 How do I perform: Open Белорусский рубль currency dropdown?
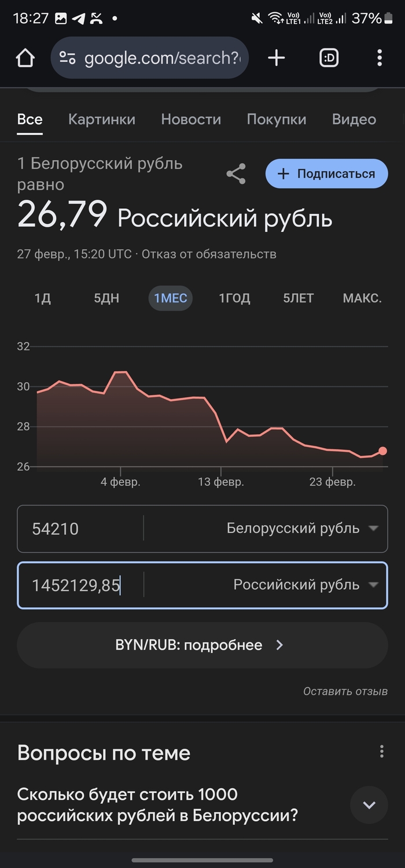tap(302, 529)
